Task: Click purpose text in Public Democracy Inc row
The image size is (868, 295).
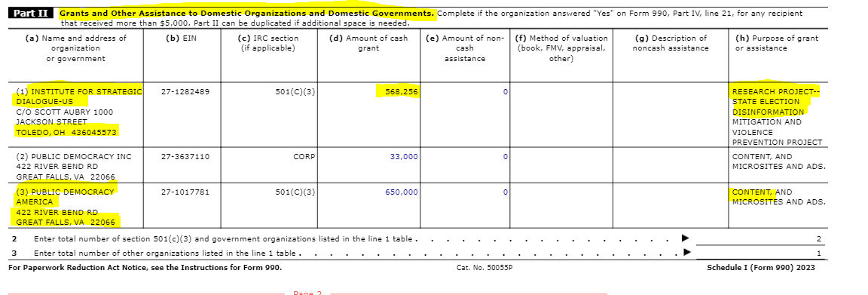Action: coord(779,161)
